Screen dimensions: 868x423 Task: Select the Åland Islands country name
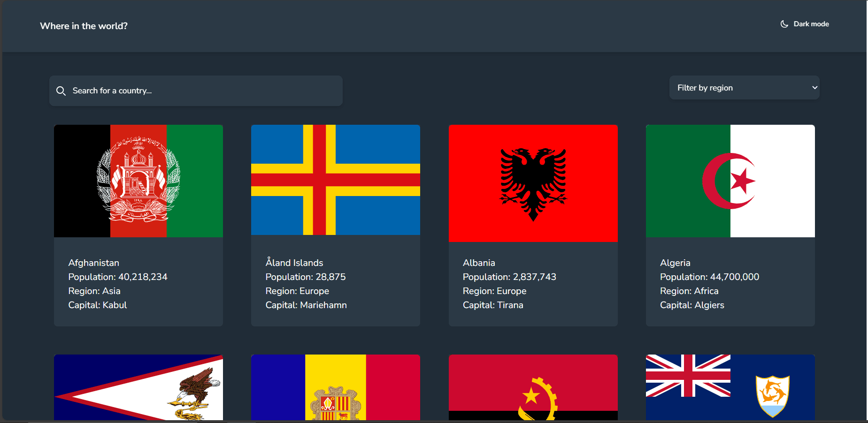pos(294,262)
